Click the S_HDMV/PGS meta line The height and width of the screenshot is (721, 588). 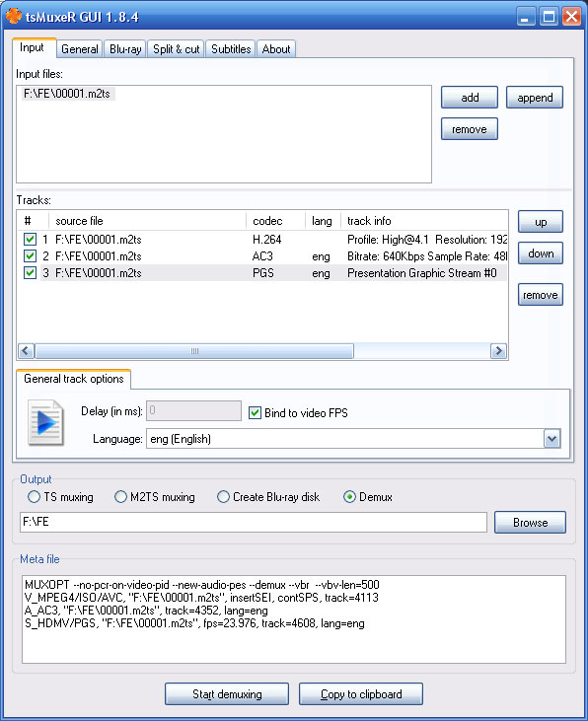pos(194,623)
